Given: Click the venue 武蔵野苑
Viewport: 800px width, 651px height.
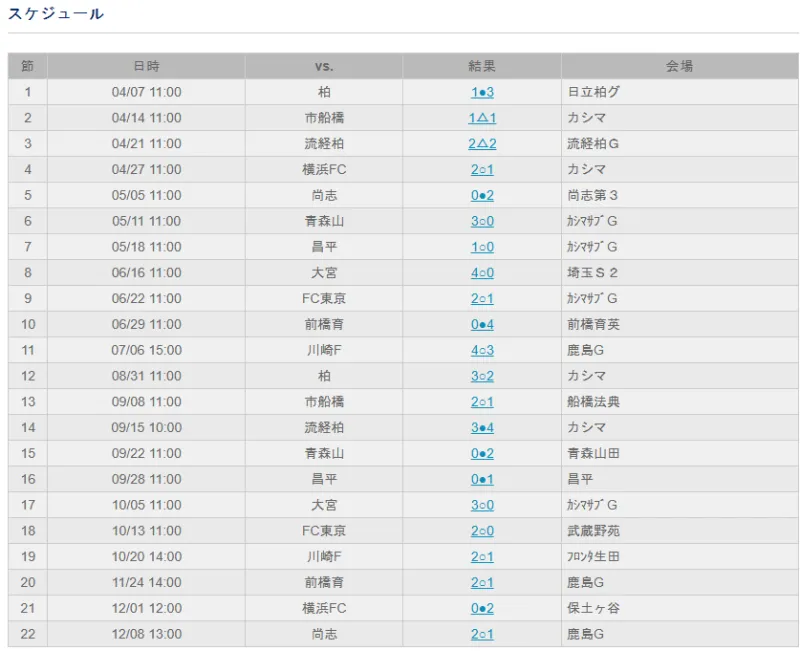Looking at the screenshot, I should pos(593,531).
